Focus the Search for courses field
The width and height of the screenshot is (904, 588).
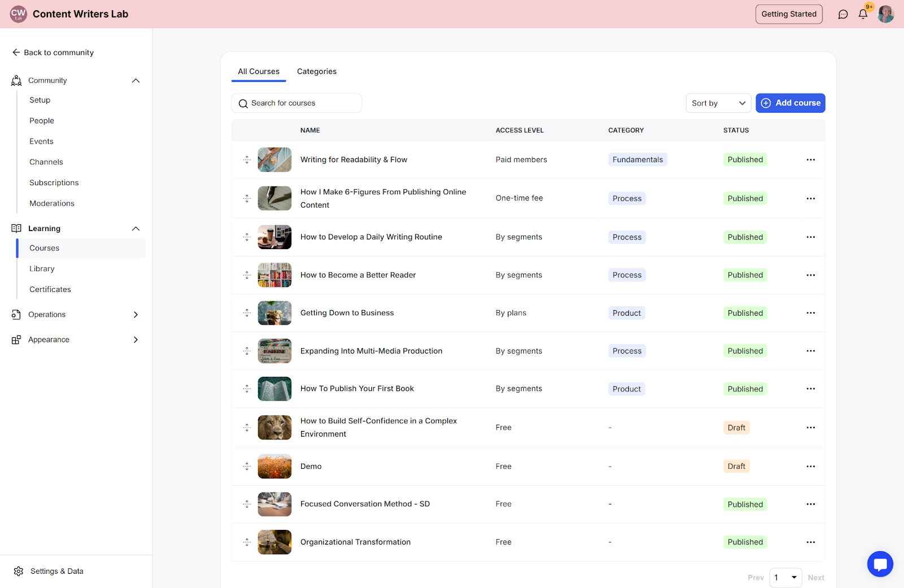(297, 103)
